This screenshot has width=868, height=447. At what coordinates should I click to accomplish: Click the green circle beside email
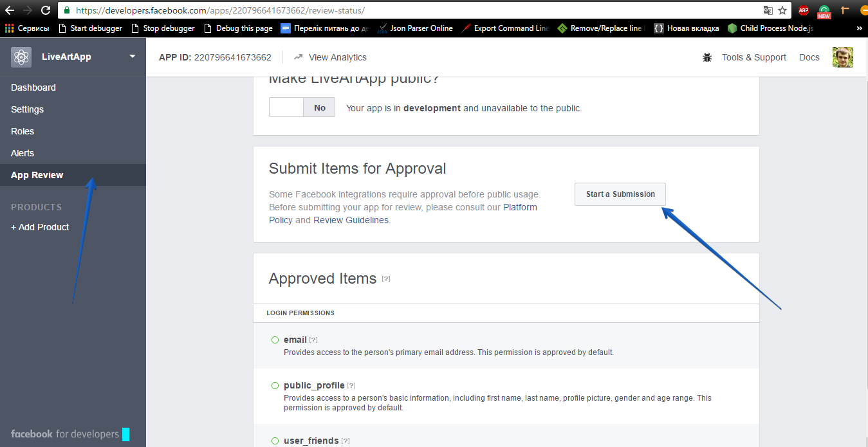(x=275, y=340)
